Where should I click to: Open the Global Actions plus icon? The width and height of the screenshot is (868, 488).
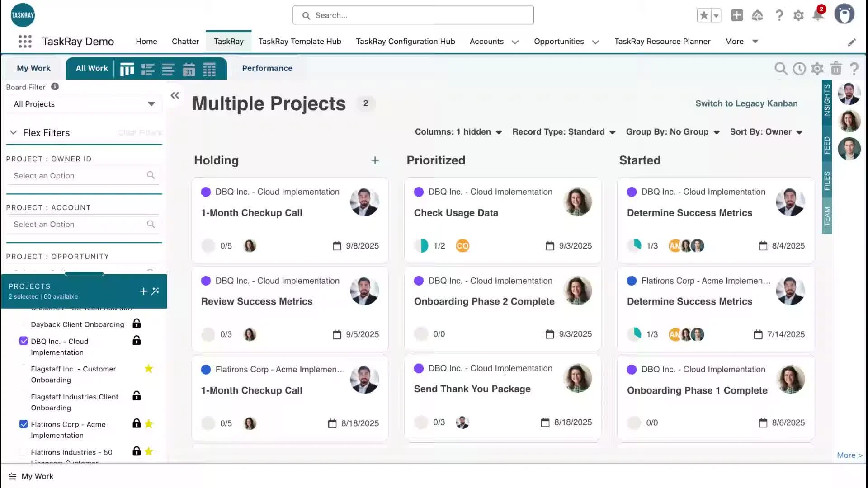coord(737,15)
